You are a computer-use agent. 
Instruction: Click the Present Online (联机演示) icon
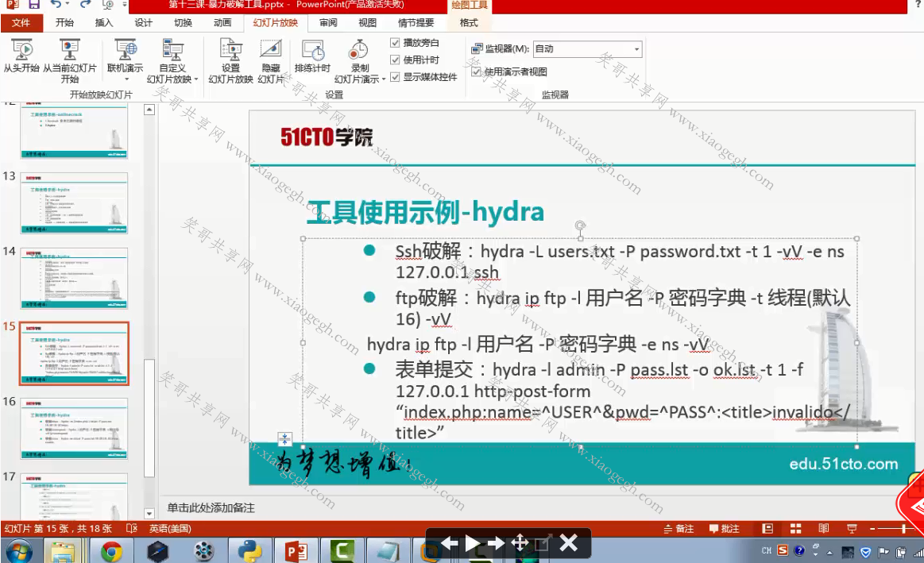tap(126, 50)
